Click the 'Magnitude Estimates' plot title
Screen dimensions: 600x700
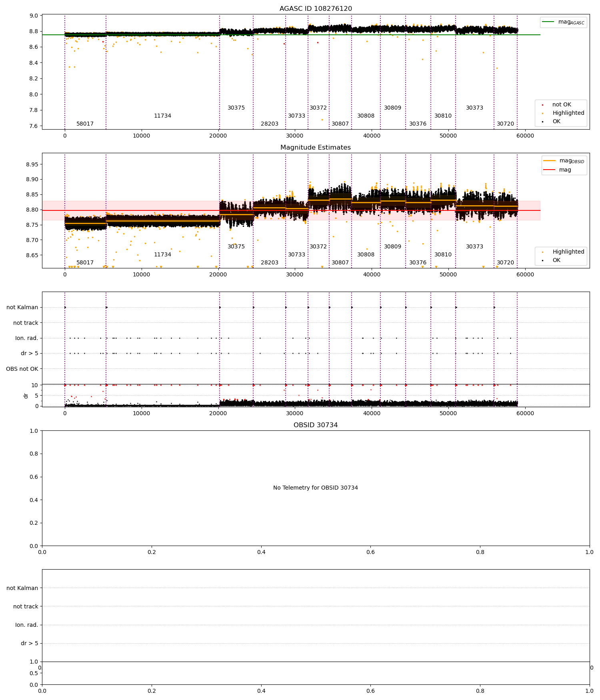(x=316, y=148)
